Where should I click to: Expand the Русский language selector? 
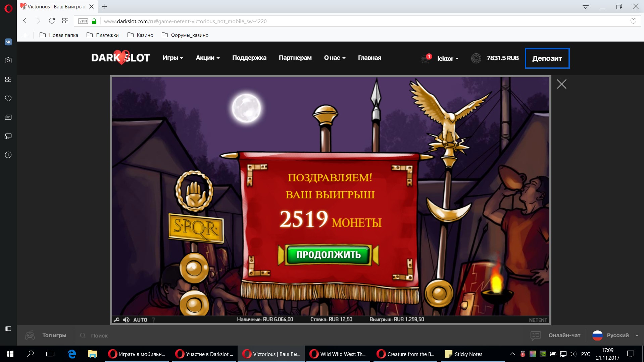(x=615, y=335)
